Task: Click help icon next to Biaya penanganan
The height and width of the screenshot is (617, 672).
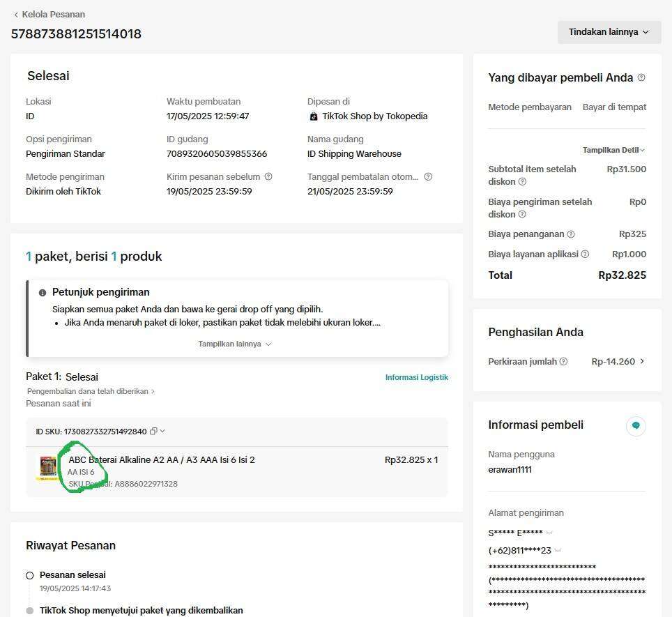Action: pos(571,234)
